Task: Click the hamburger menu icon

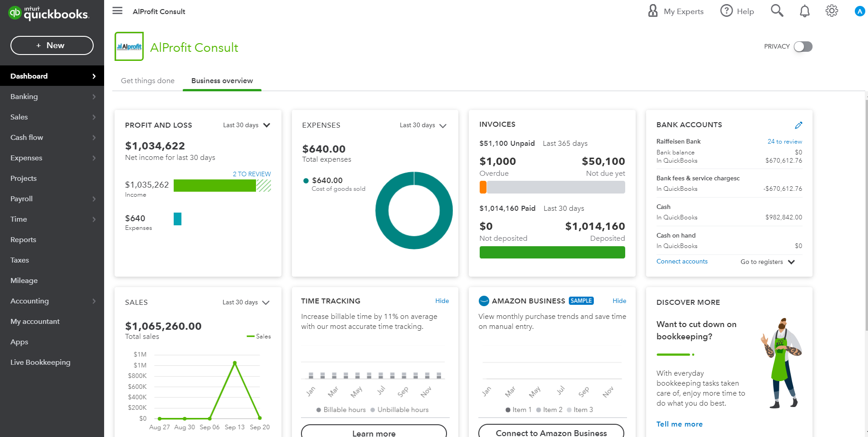Action: [x=117, y=11]
